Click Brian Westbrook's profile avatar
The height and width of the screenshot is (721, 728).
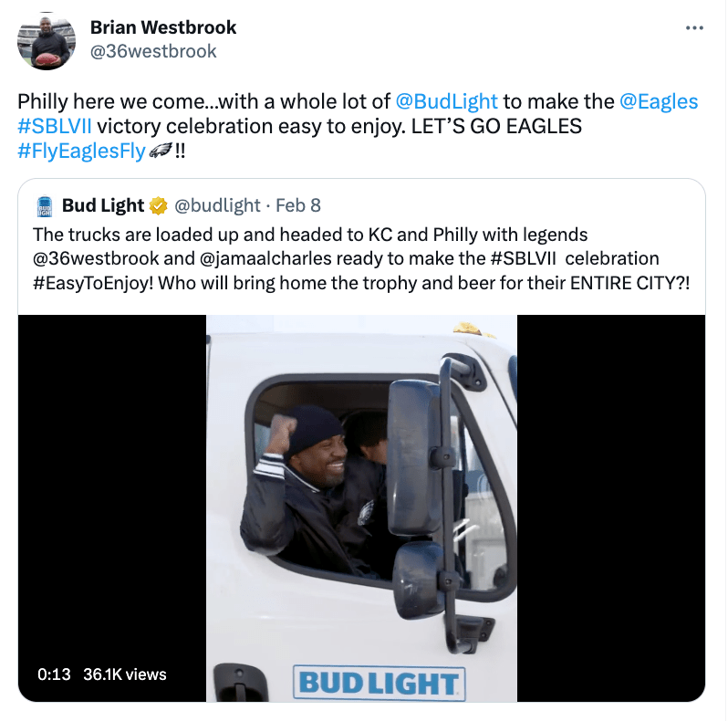47,41
